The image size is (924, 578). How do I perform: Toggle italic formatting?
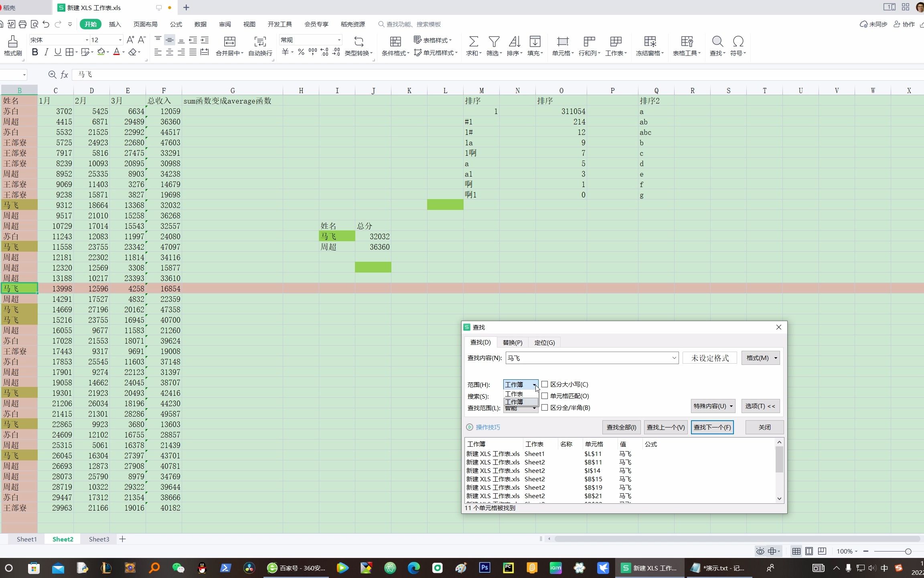pos(47,52)
